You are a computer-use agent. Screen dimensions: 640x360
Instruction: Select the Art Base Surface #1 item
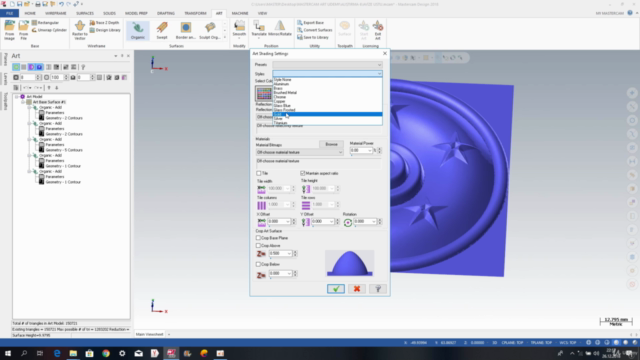pos(49,102)
